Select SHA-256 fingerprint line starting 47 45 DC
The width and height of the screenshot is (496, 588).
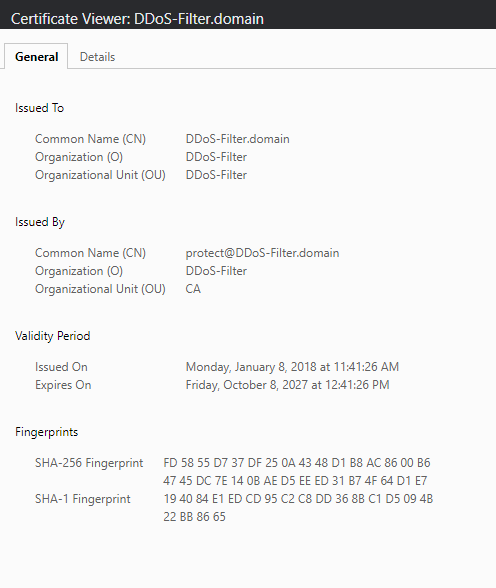(x=295, y=481)
